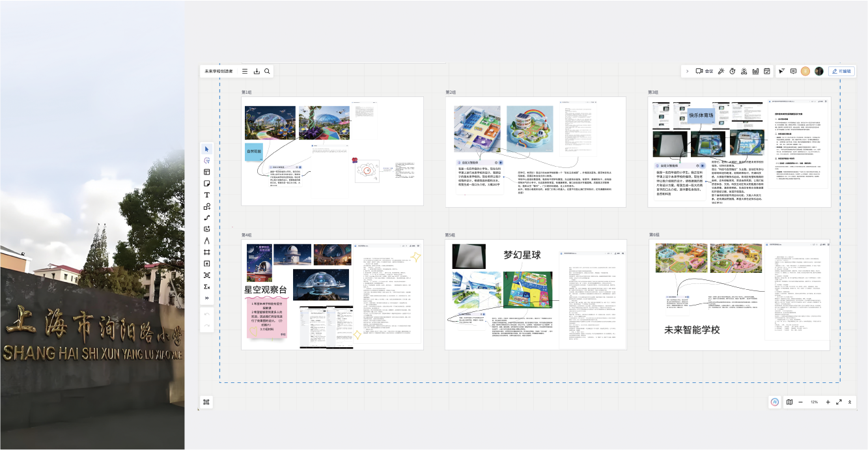This screenshot has width=868, height=450.
Task: Open the spotlight people tool
Action: pos(744,71)
